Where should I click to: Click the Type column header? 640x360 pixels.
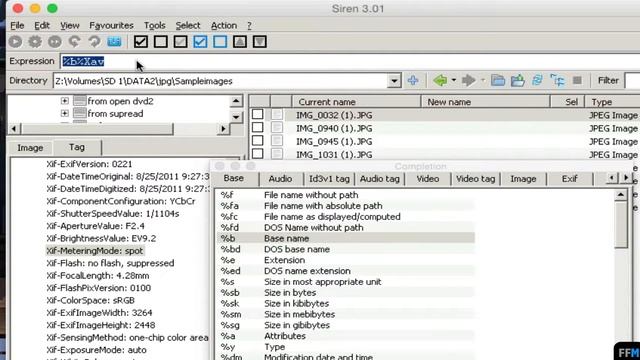tap(612, 102)
